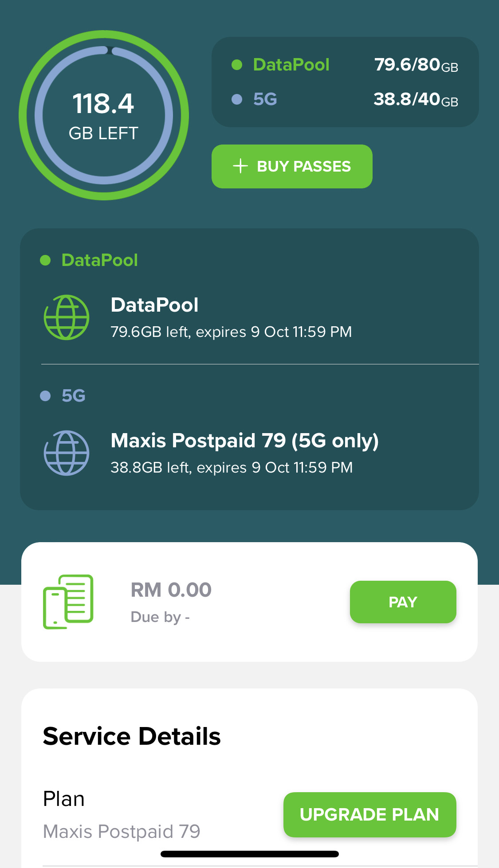Select the 5G 38.8/40GB legend row

(345, 99)
